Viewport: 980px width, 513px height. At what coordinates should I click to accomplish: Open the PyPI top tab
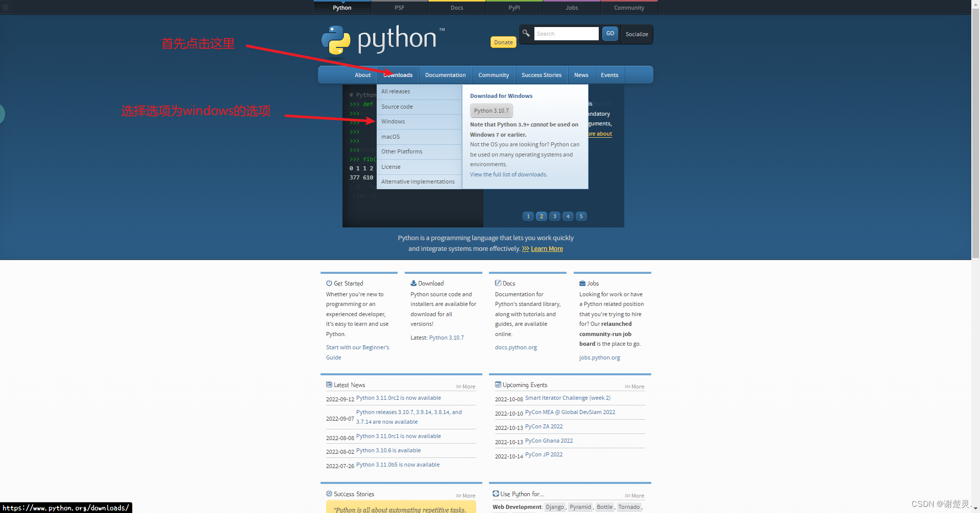(514, 8)
